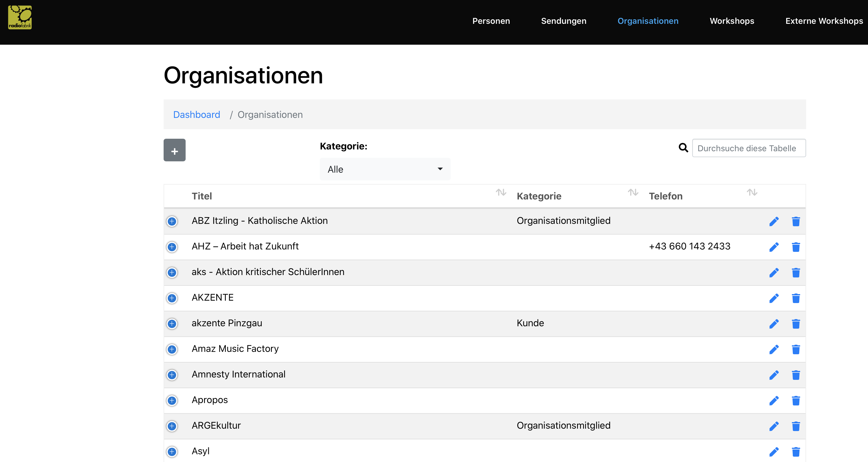Image resolution: width=868 pixels, height=462 pixels.
Task: Expand details for AKZENTE row
Action: pos(172,298)
